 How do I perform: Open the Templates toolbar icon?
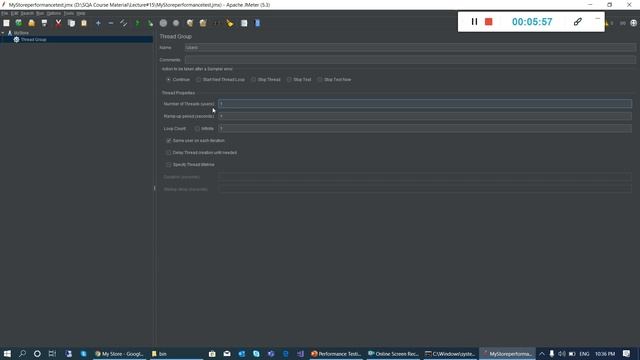coord(19,23)
